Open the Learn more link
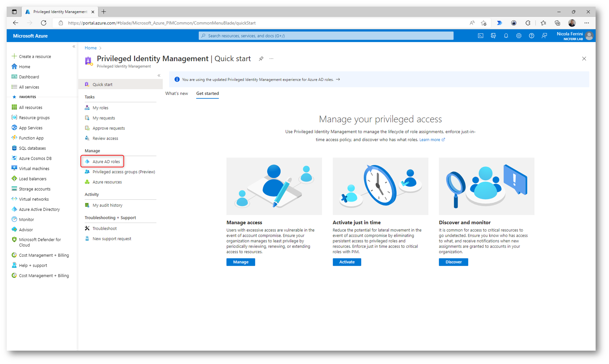 (x=432, y=140)
